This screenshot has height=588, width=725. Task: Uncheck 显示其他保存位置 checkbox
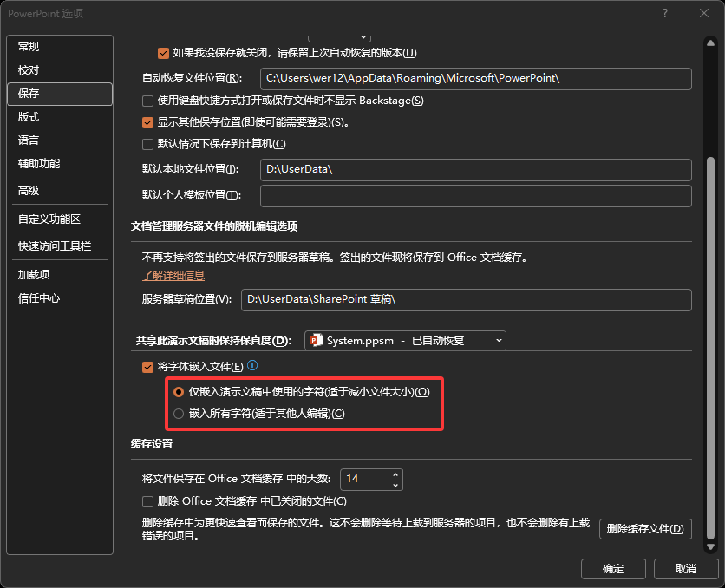click(x=148, y=122)
